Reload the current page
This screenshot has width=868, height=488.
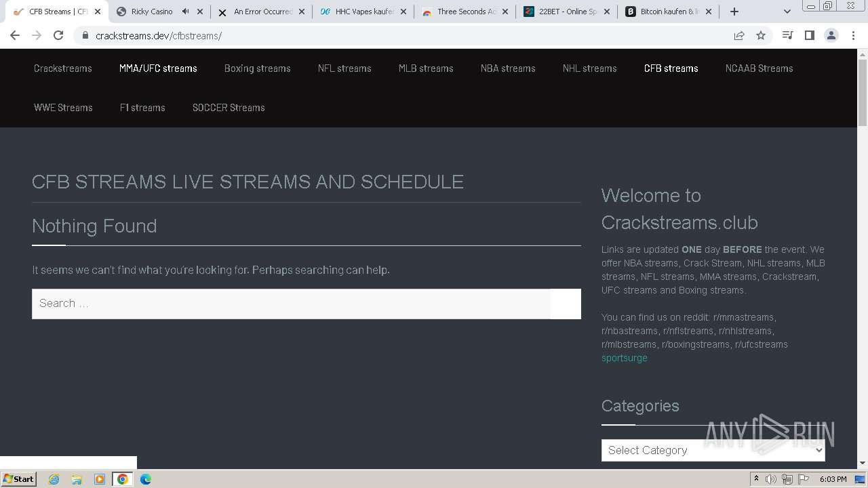58,35
